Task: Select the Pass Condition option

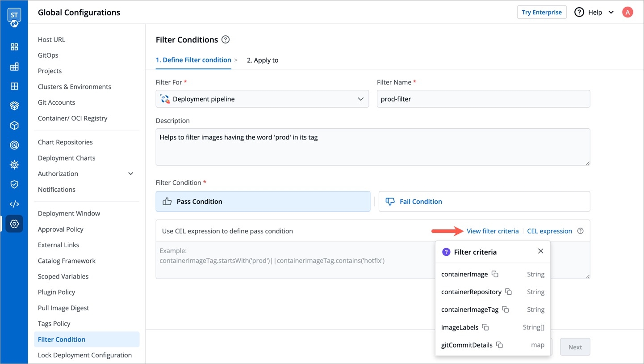Action: [x=263, y=202]
